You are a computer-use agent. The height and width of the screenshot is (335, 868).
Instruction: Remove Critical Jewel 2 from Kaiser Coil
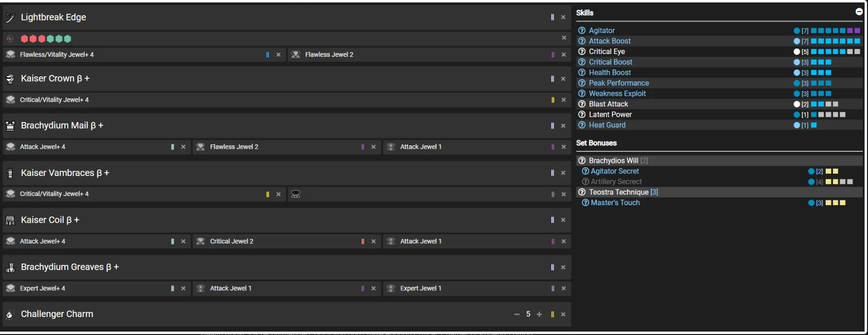tap(373, 241)
